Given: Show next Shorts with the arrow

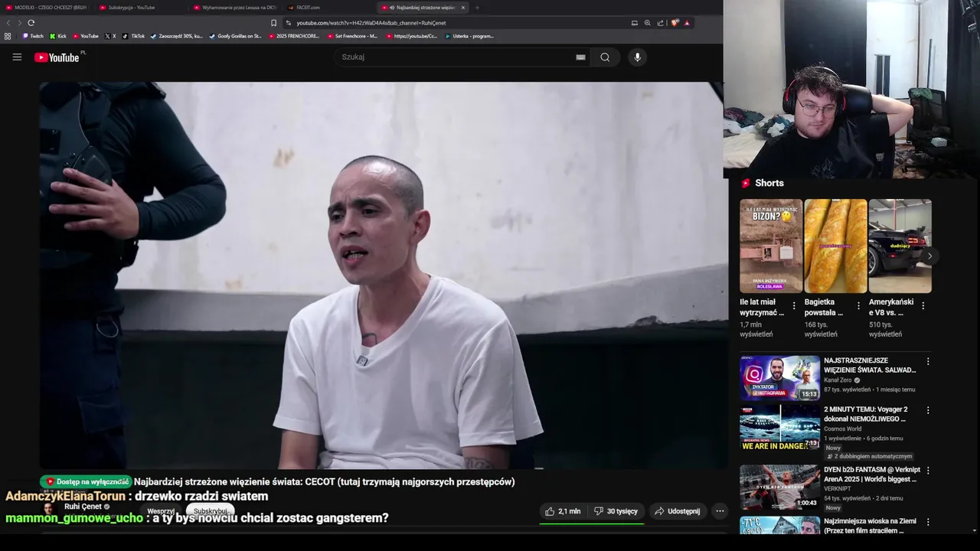Looking at the screenshot, I should click(929, 256).
